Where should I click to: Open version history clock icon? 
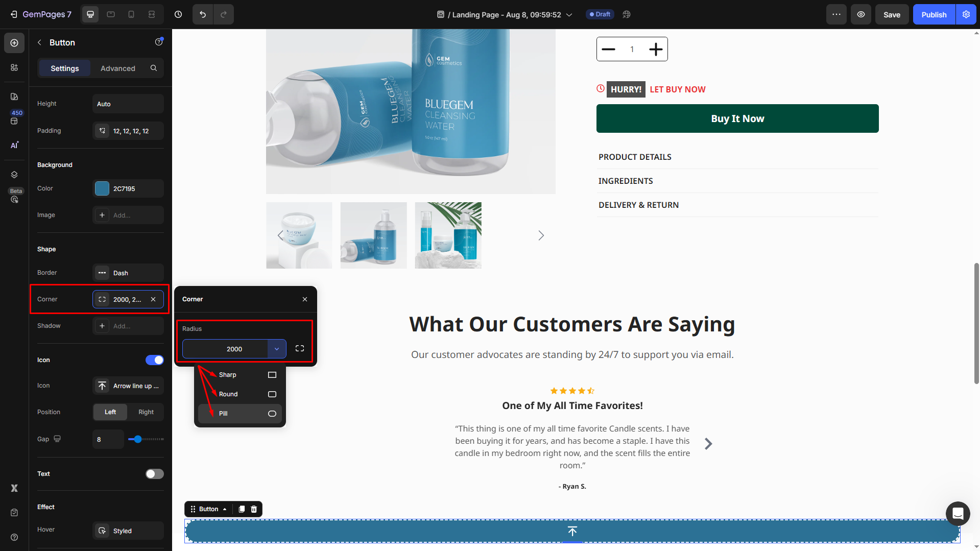[x=178, y=14]
